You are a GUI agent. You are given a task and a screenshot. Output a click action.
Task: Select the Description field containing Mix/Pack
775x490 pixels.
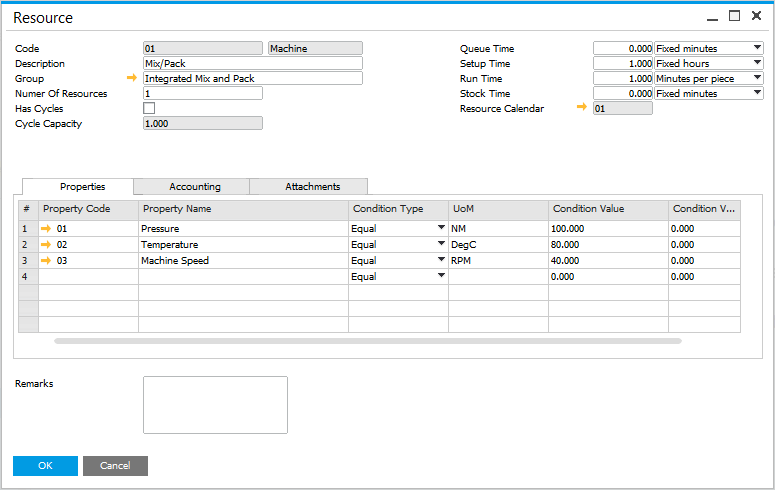point(252,63)
